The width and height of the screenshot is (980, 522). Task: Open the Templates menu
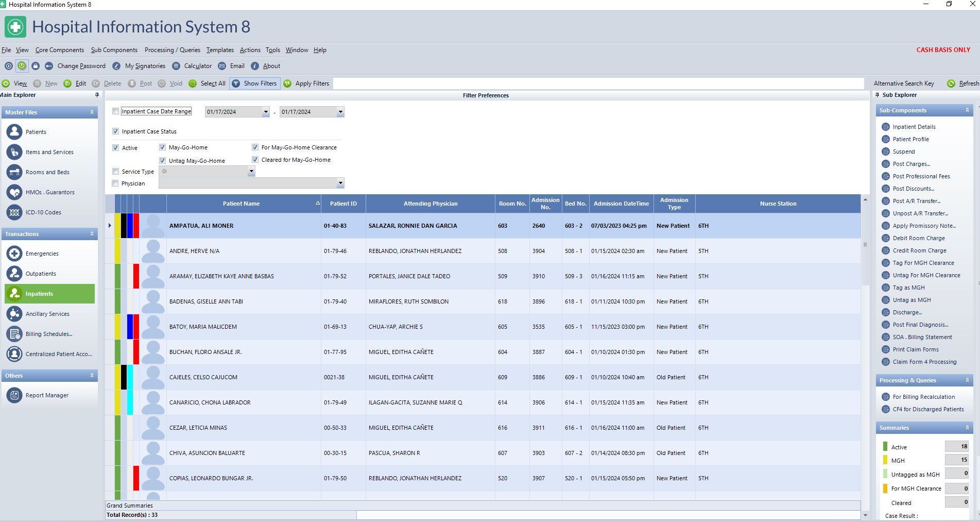(x=220, y=50)
